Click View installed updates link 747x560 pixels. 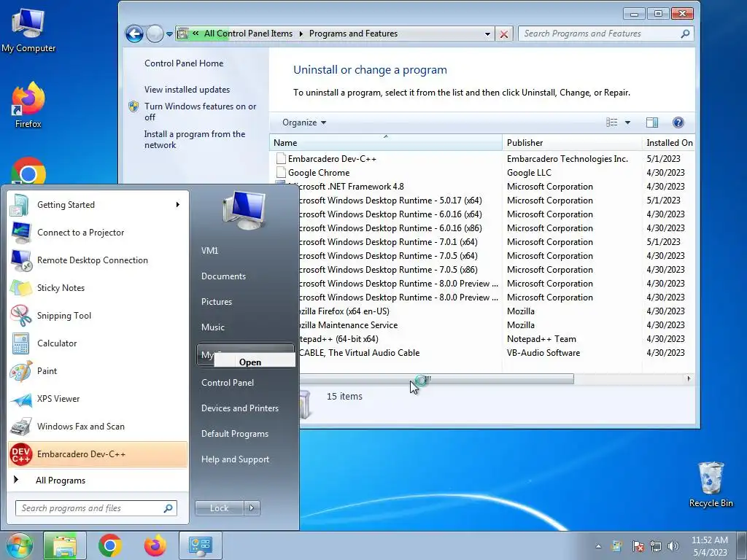[187, 90]
